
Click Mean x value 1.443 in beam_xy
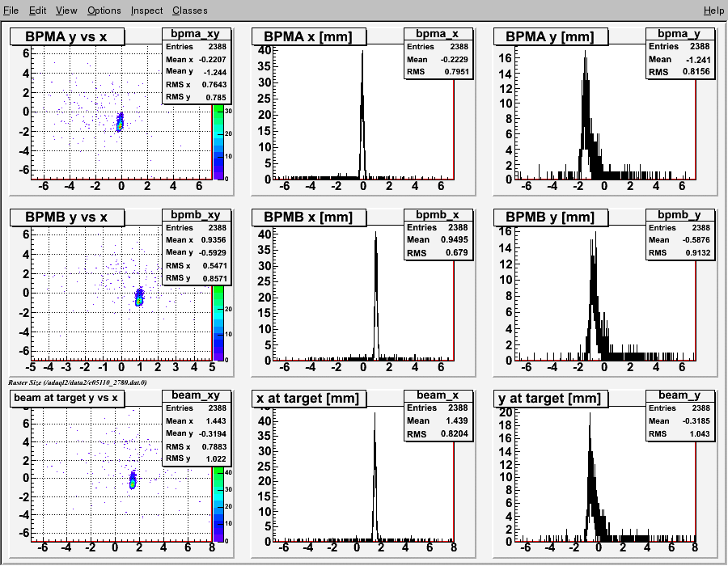click(x=216, y=420)
